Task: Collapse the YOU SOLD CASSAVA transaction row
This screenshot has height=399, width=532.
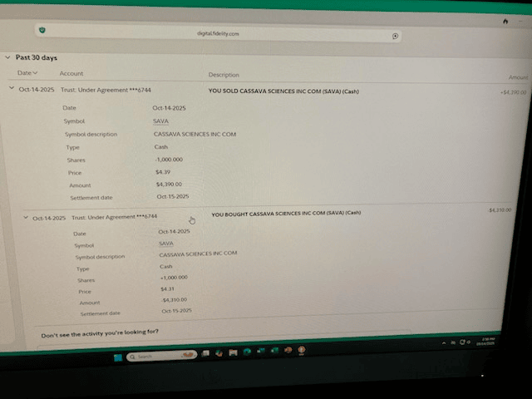Action: (11, 88)
